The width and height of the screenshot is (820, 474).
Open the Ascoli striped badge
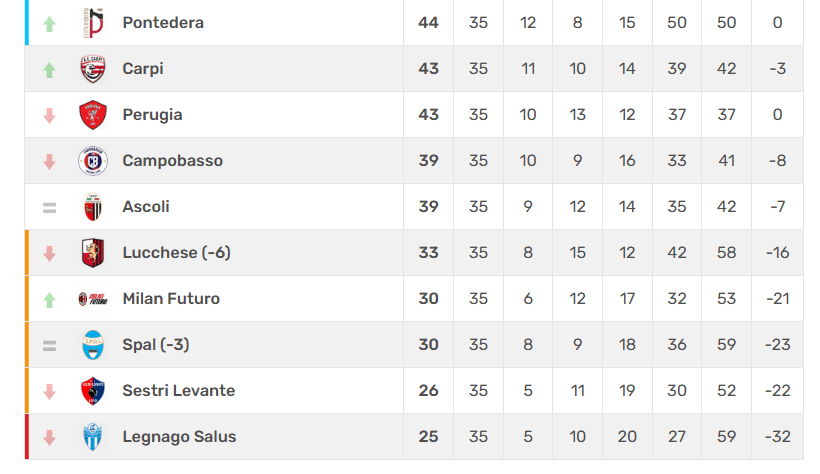pyautogui.click(x=93, y=207)
